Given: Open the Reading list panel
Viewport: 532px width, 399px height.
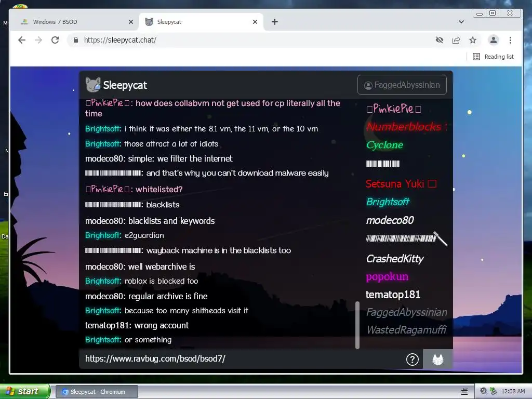Looking at the screenshot, I should (x=493, y=57).
